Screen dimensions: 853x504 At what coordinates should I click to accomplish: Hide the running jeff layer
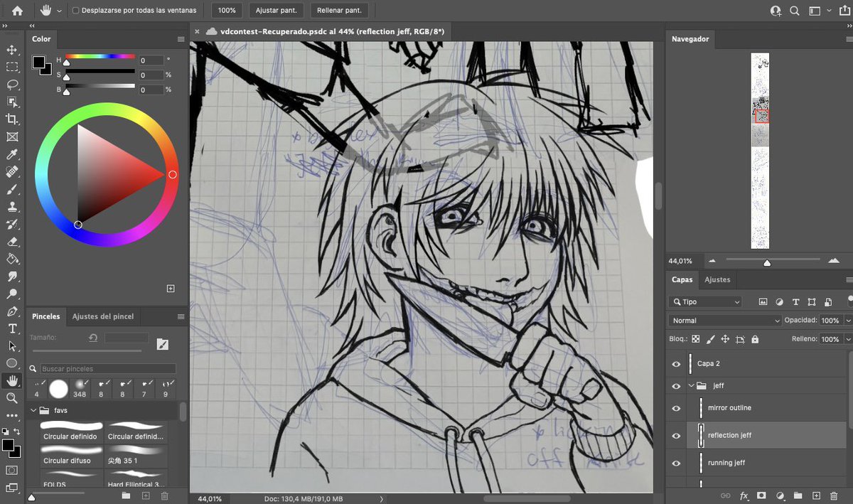pyautogui.click(x=676, y=463)
